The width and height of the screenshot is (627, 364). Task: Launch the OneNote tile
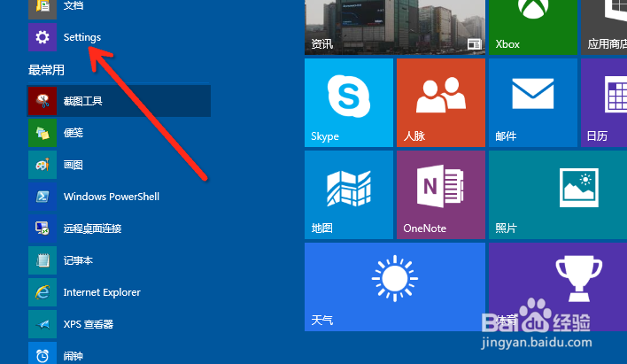(441, 195)
